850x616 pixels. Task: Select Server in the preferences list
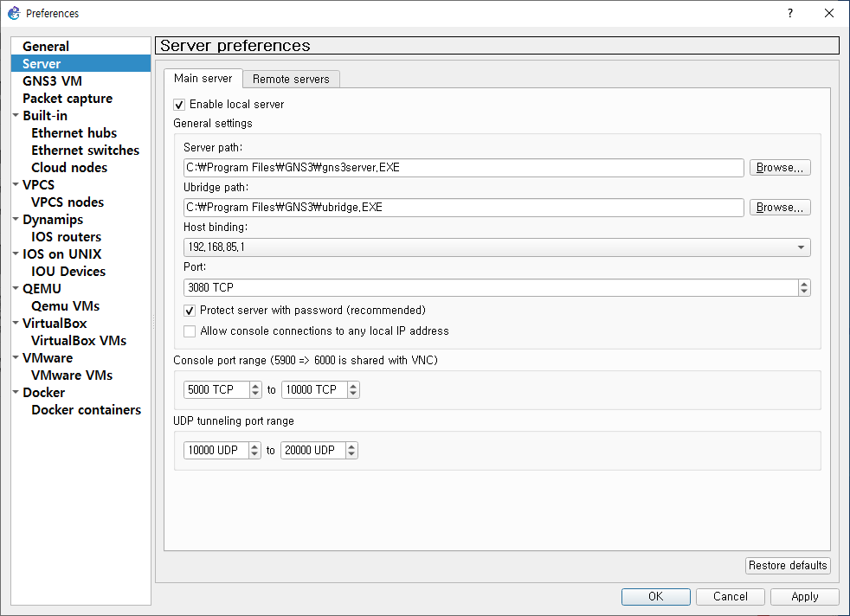(x=80, y=63)
